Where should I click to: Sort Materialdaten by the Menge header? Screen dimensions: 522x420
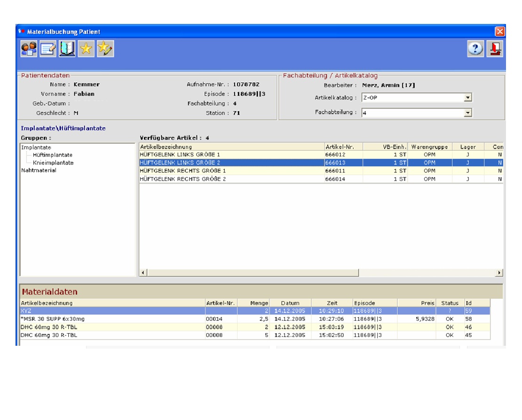pyautogui.click(x=253, y=303)
